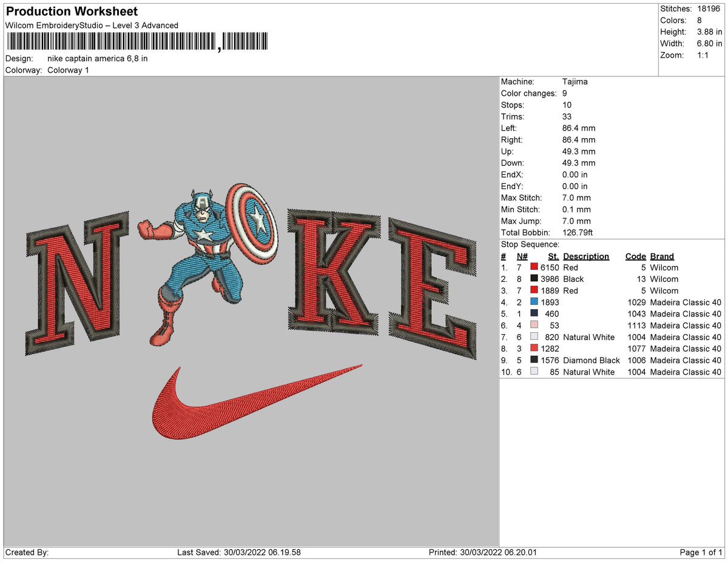Click the 'Description' column header
728x562 pixels.
tap(586, 256)
